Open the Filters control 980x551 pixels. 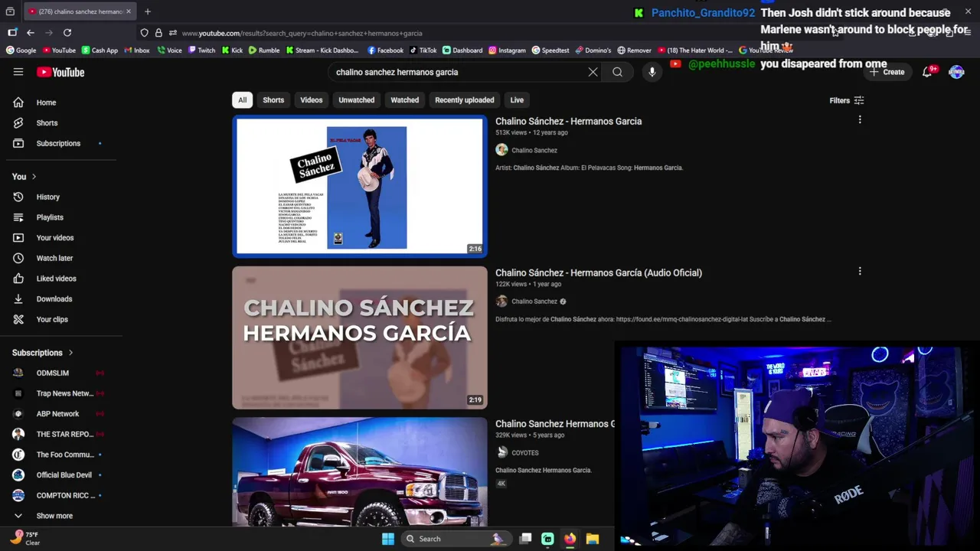point(847,100)
